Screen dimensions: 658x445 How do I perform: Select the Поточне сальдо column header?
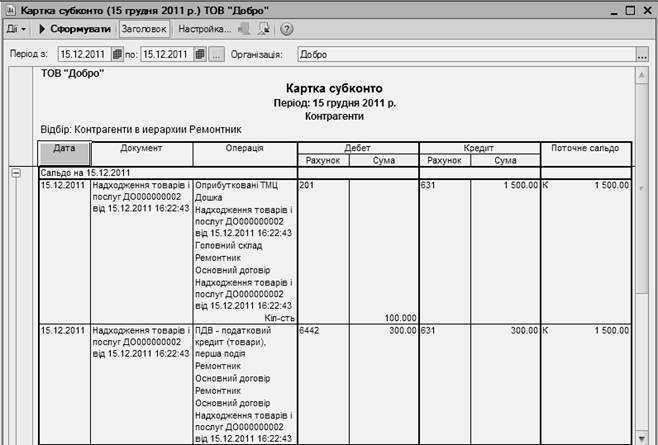(585, 154)
